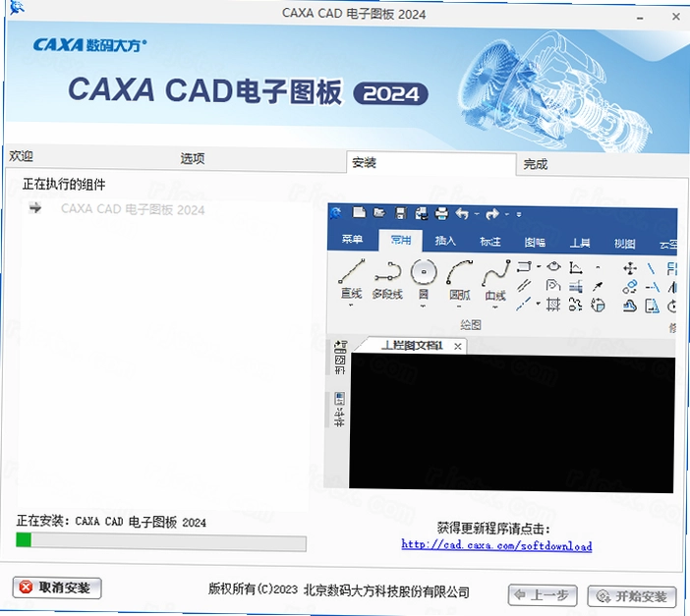Click New document icon in preview toolbar
Image resolution: width=690 pixels, height=616 pixels.
pyautogui.click(x=359, y=213)
